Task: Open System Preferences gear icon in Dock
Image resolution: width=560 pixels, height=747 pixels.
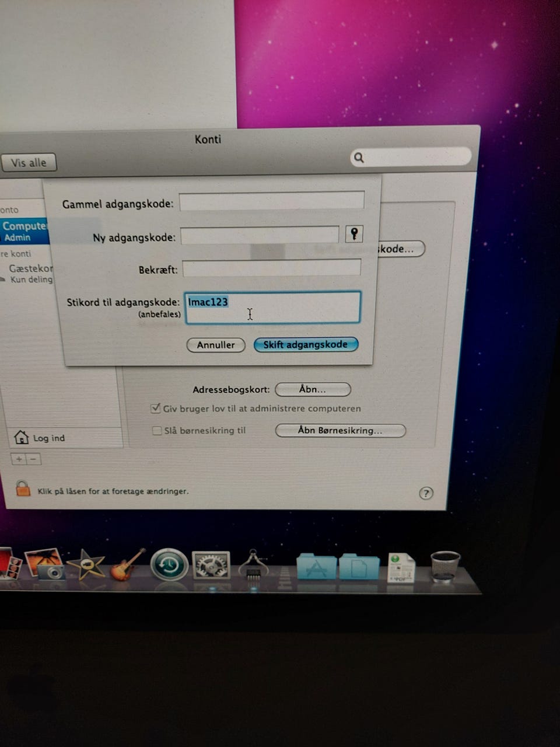Action: pyautogui.click(x=211, y=565)
